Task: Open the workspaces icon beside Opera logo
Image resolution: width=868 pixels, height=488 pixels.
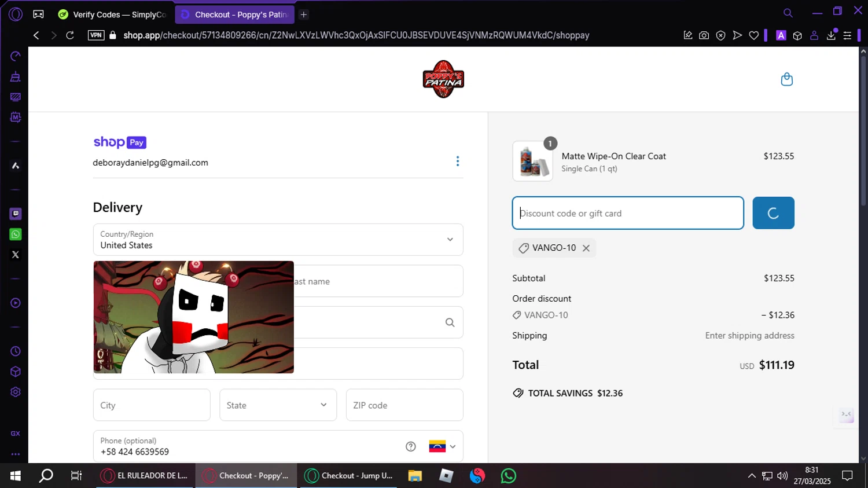Action: click(x=38, y=14)
